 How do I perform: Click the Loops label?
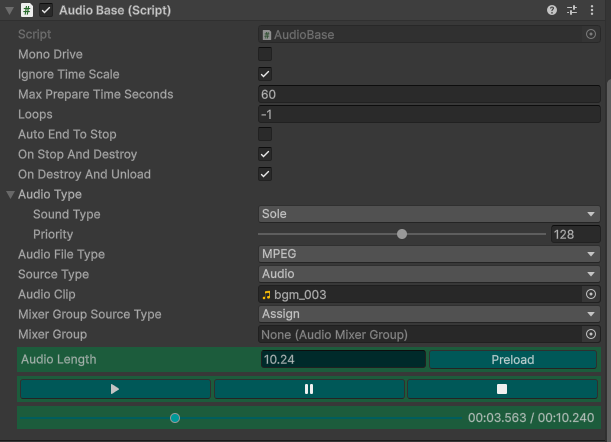pos(35,114)
